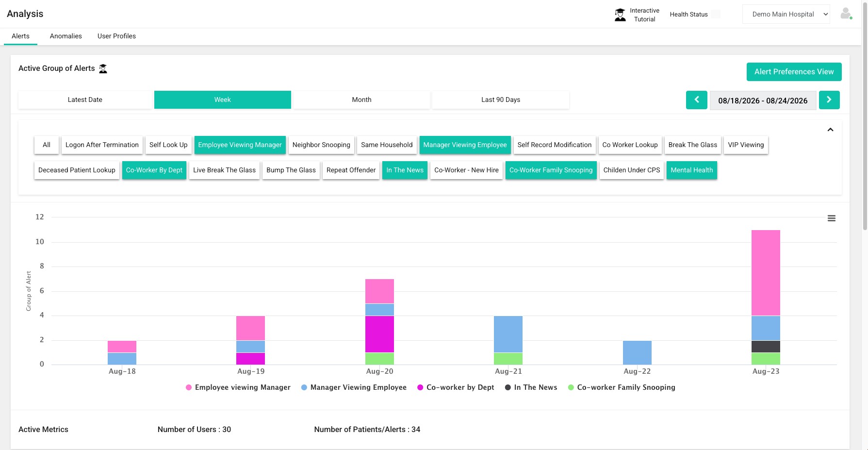Disable Co-Worker By Dept filter

point(154,170)
